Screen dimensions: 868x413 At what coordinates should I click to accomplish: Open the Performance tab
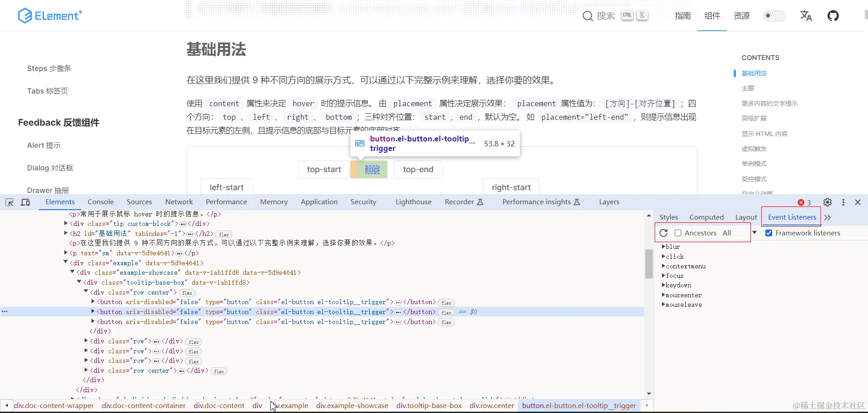tap(226, 202)
